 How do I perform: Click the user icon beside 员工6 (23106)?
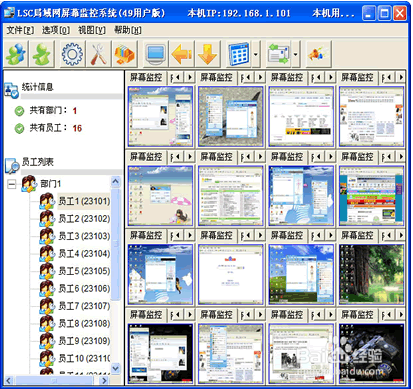point(47,288)
